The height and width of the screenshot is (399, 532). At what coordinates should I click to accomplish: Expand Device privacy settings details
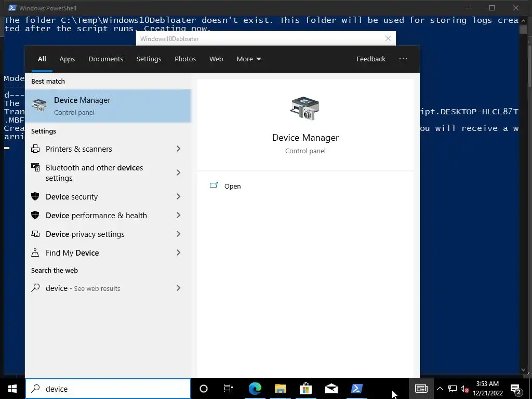(x=179, y=234)
